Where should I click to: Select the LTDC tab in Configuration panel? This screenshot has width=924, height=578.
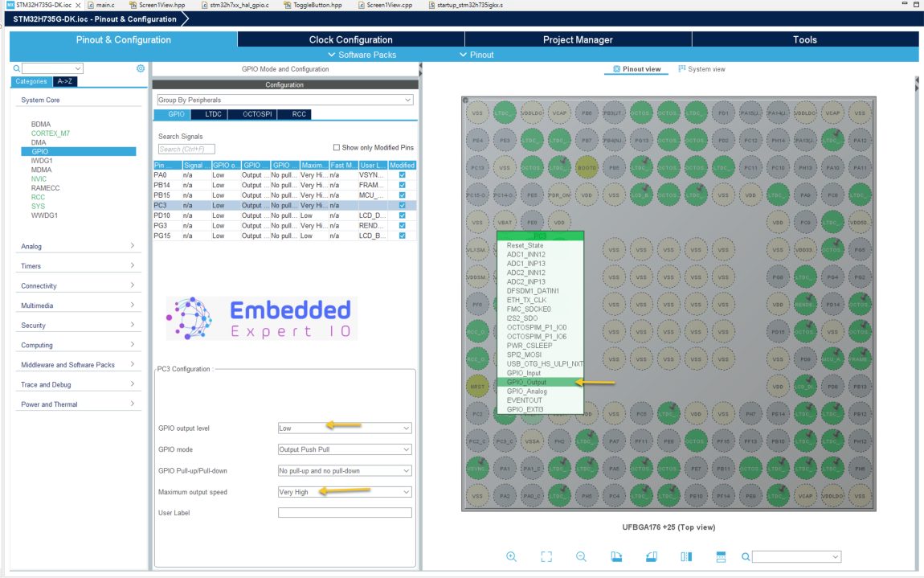(212, 114)
